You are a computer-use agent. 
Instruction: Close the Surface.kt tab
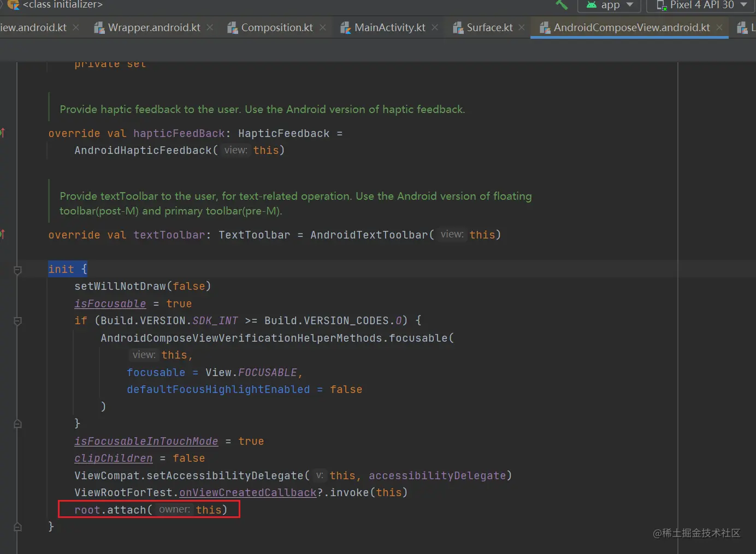click(x=522, y=27)
